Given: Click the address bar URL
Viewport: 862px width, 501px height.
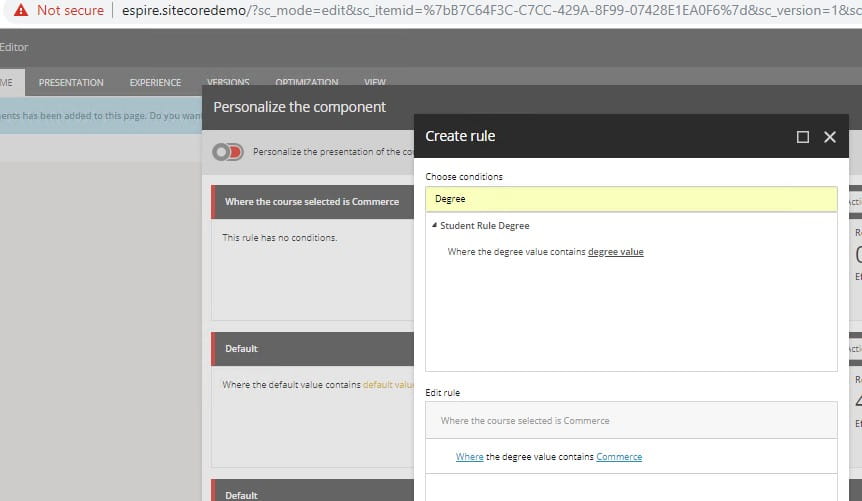Looking at the screenshot, I should pos(491,10).
